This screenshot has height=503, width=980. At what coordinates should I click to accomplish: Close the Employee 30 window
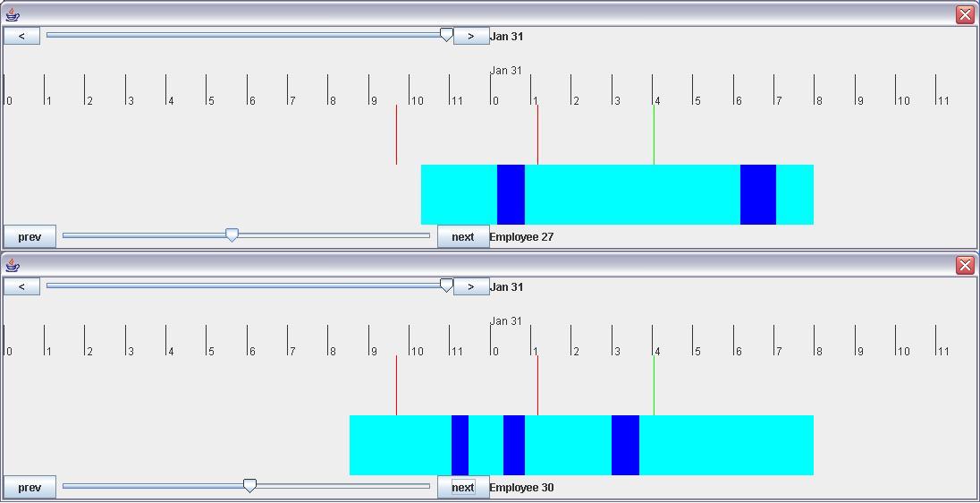point(965,265)
